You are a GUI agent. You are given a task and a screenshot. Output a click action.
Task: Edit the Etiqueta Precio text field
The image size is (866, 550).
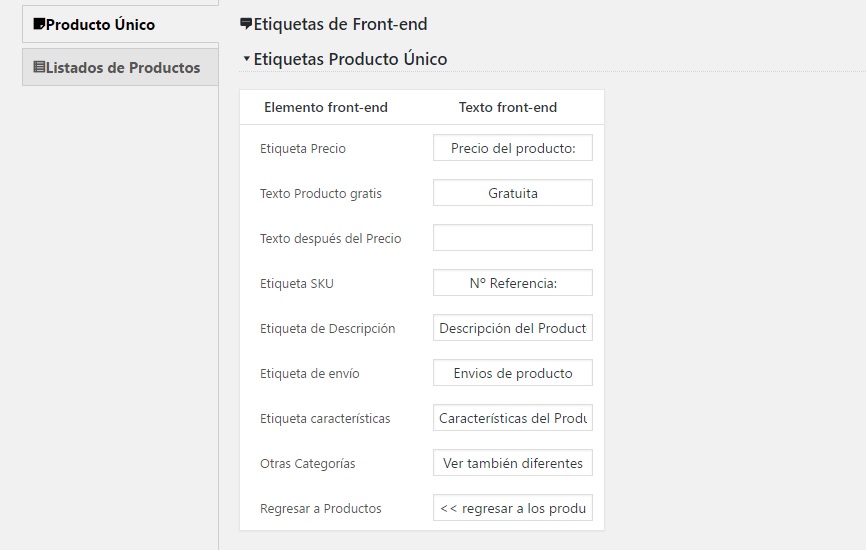click(x=513, y=148)
